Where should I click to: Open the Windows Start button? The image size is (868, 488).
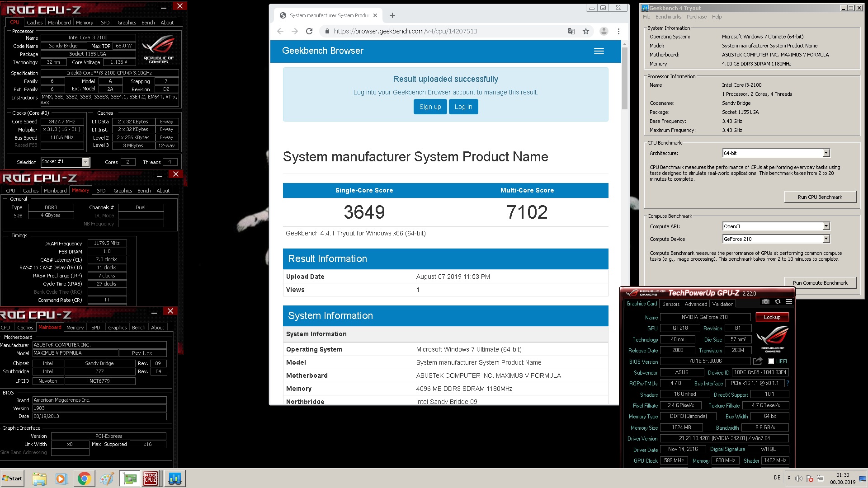pos(13,479)
